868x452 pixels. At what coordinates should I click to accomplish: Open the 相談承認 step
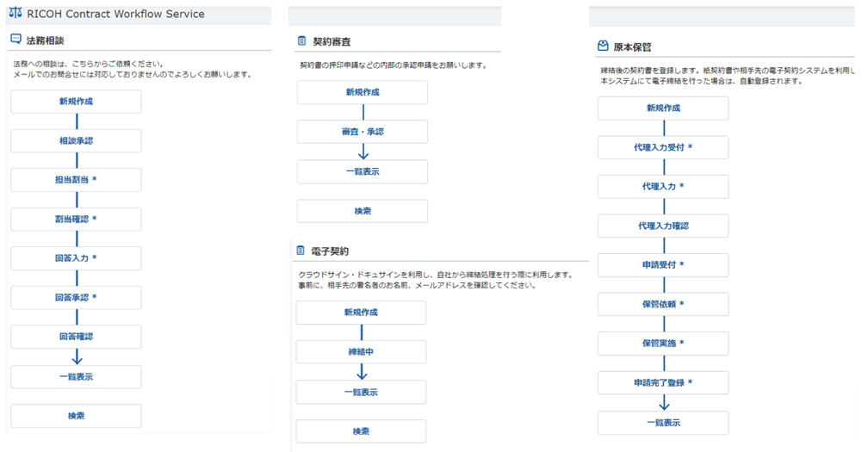pyautogui.click(x=76, y=140)
